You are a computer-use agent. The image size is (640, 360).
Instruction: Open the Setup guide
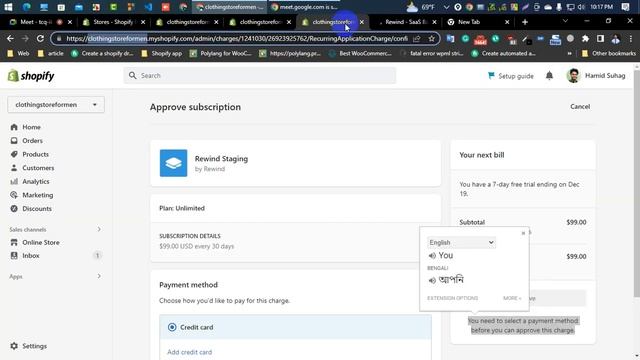[511, 76]
